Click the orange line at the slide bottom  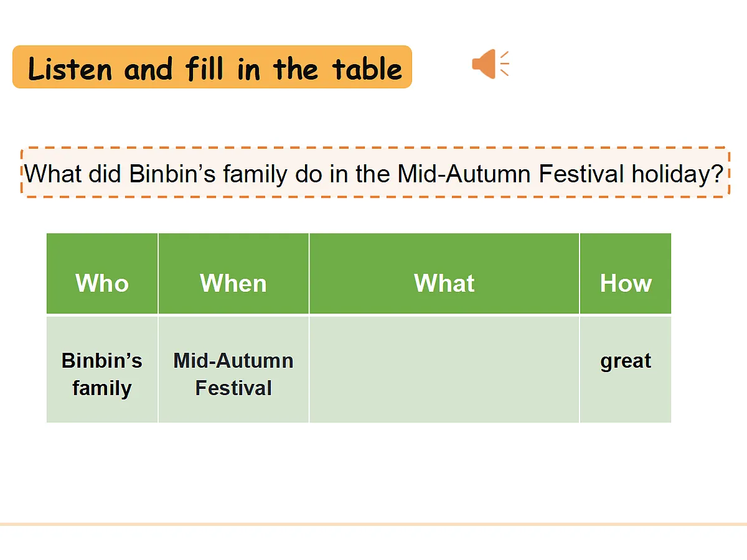(374, 524)
